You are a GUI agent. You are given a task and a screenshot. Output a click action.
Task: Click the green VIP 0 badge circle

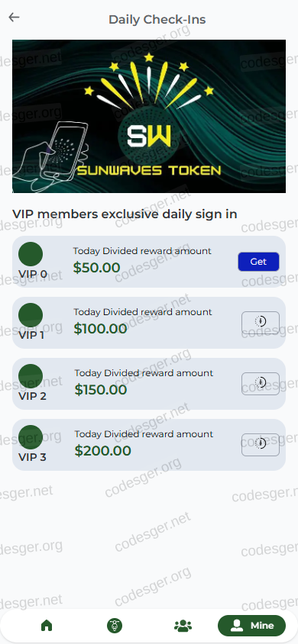(31, 254)
